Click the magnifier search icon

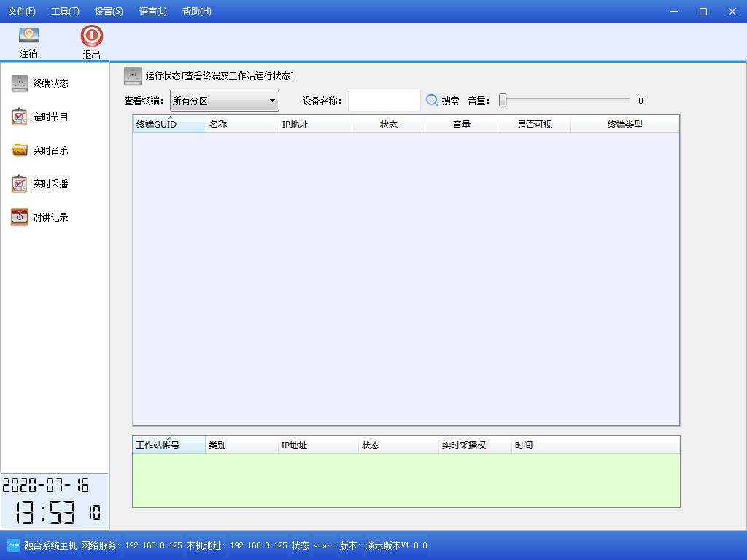[433, 101]
